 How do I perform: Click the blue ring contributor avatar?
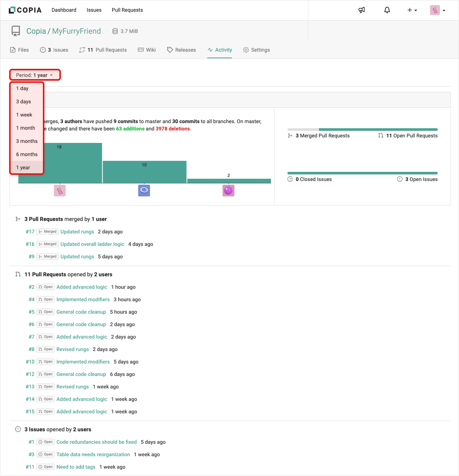(x=144, y=191)
